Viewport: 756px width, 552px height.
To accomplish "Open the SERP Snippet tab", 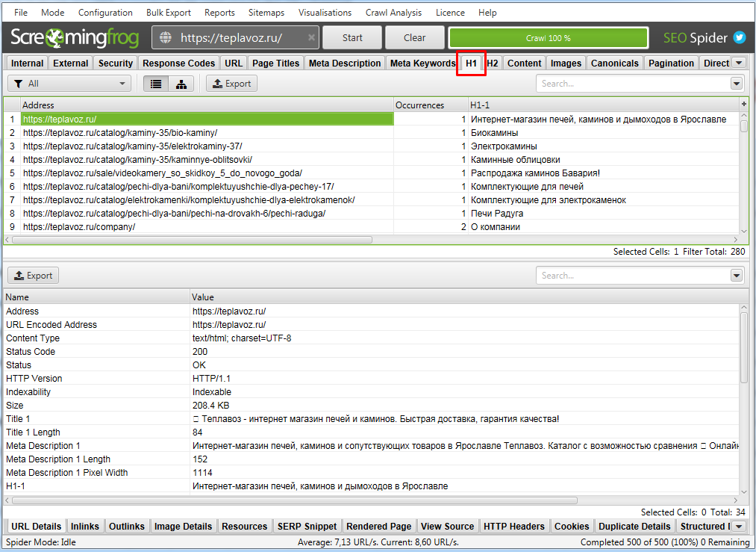I will point(307,527).
